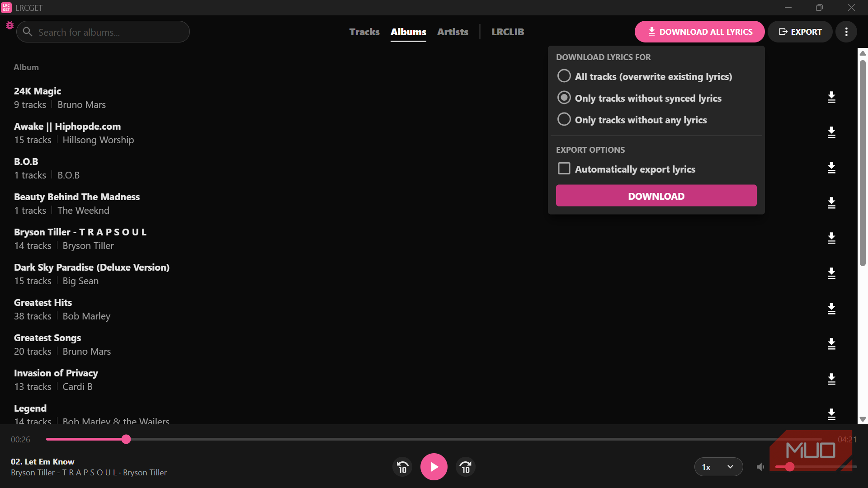
Task: Switch to the Artists tab
Action: (x=453, y=32)
